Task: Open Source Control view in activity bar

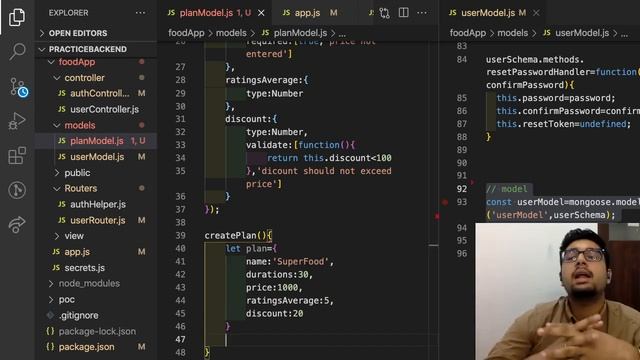Action: [x=18, y=87]
